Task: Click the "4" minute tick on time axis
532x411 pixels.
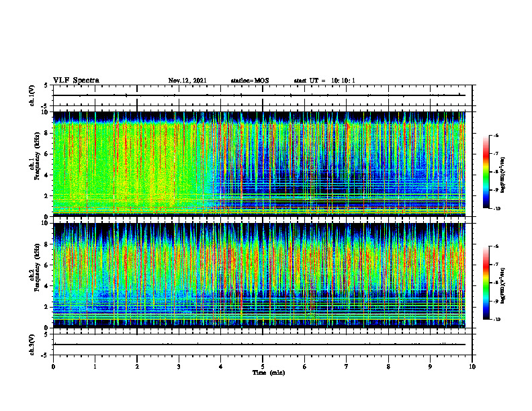Action: [x=221, y=367]
